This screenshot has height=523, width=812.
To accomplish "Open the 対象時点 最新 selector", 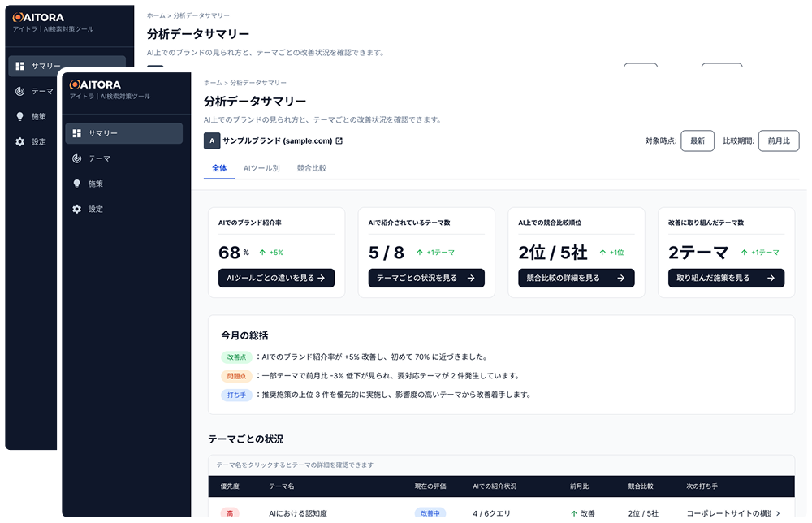I will [698, 140].
